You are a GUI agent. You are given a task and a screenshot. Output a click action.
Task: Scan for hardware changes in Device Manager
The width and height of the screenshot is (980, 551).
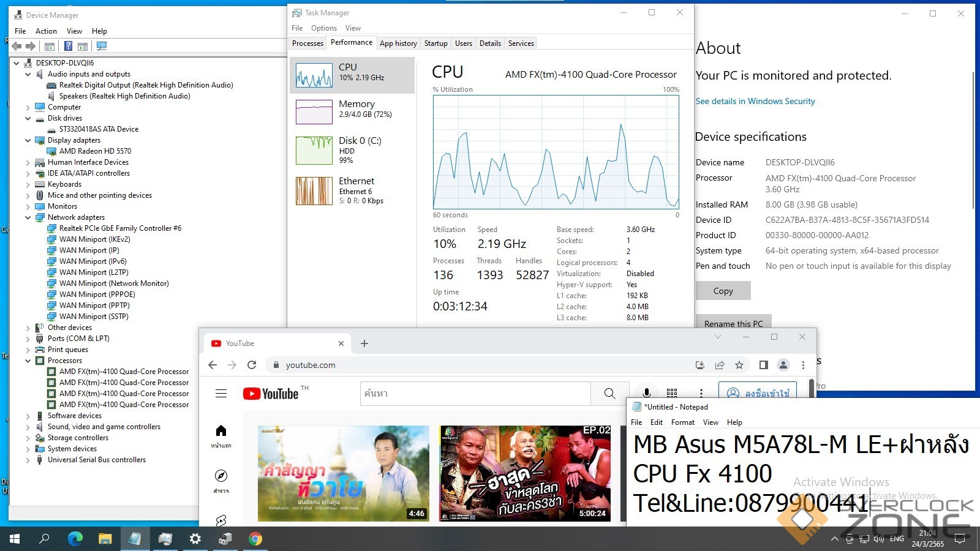[102, 46]
